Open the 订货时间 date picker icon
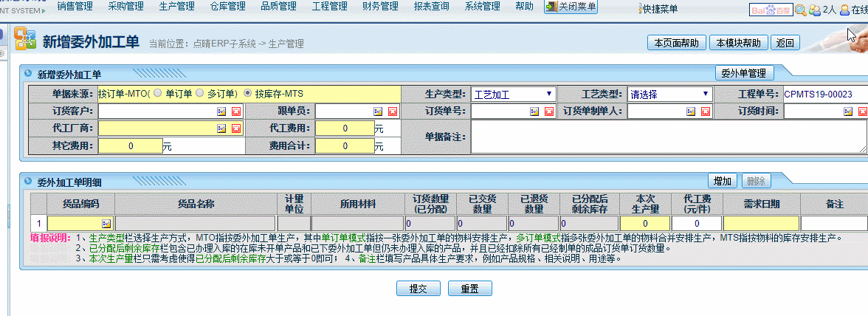The width and height of the screenshot is (868, 316). tap(849, 111)
